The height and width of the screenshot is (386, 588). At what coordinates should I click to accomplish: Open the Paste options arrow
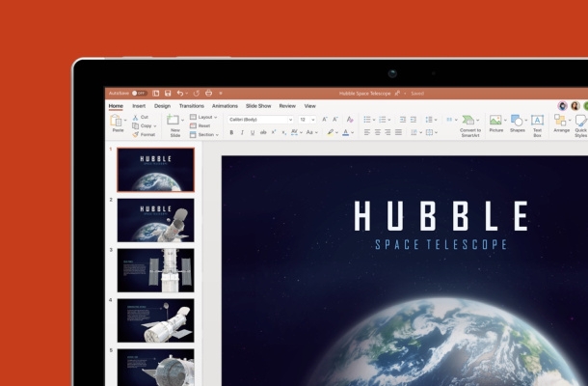[125, 121]
